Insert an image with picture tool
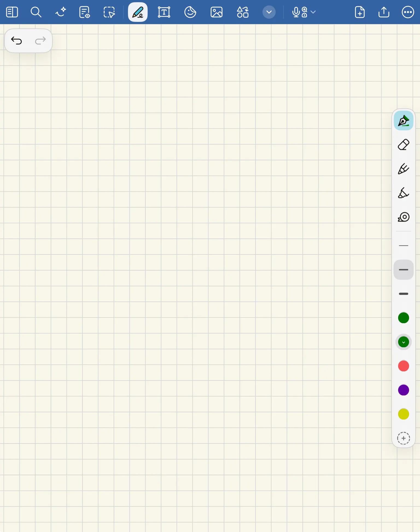Viewport: 420px width, 532px height. point(216,12)
